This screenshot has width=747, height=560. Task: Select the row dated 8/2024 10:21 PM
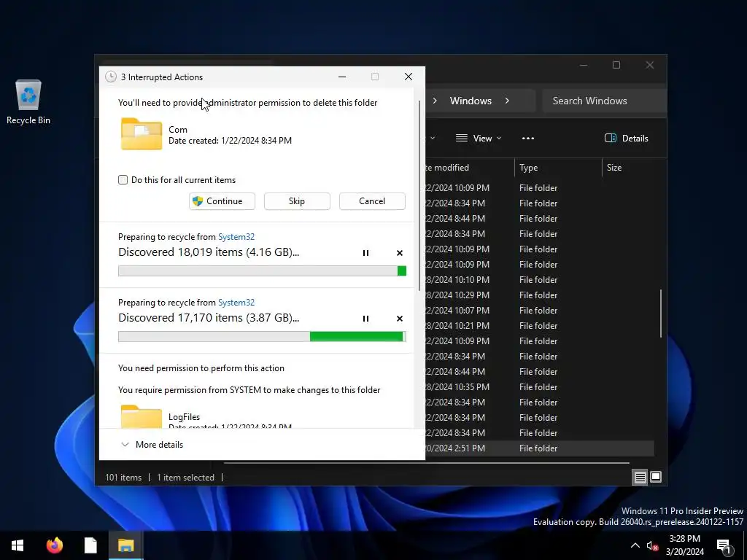click(539, 326)
